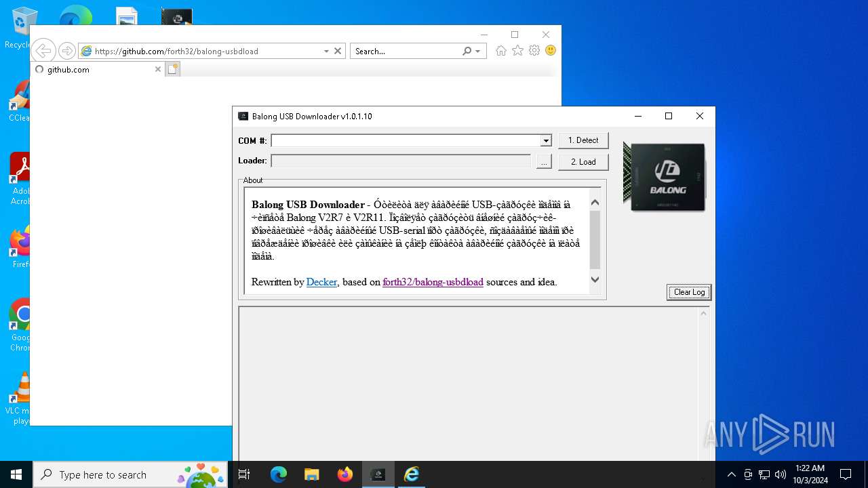This screenshot has width=868, height=488.
Task: Open Task View on taskbar
Action: [245, 474]
